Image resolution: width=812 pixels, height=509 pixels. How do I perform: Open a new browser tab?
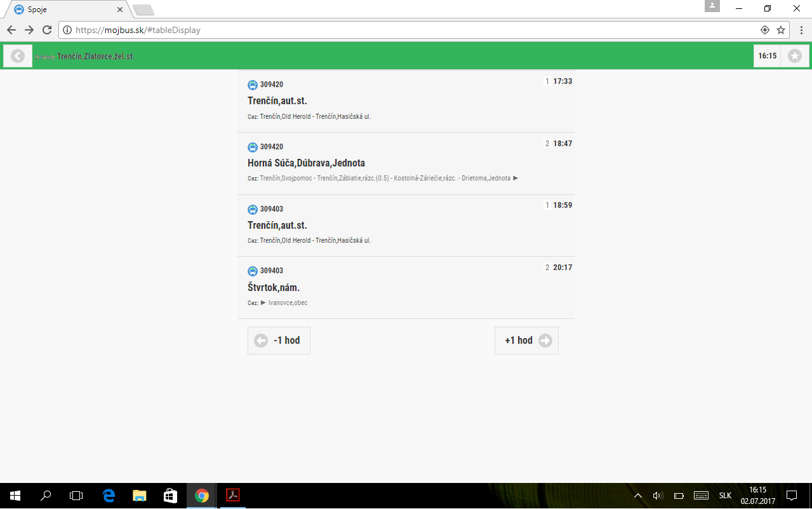tap(143, 10)
